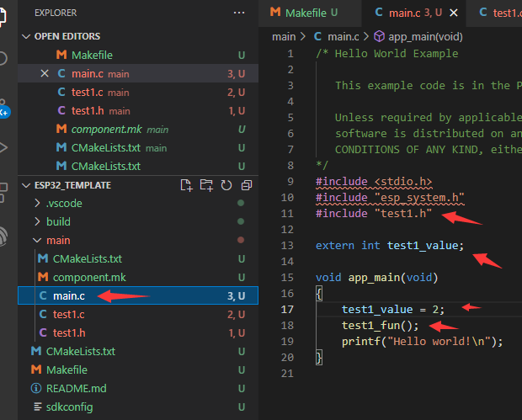Collapse the ESP32_TEMPLATE section
This screenshot has height=420, width=522.
coord(26,185)
